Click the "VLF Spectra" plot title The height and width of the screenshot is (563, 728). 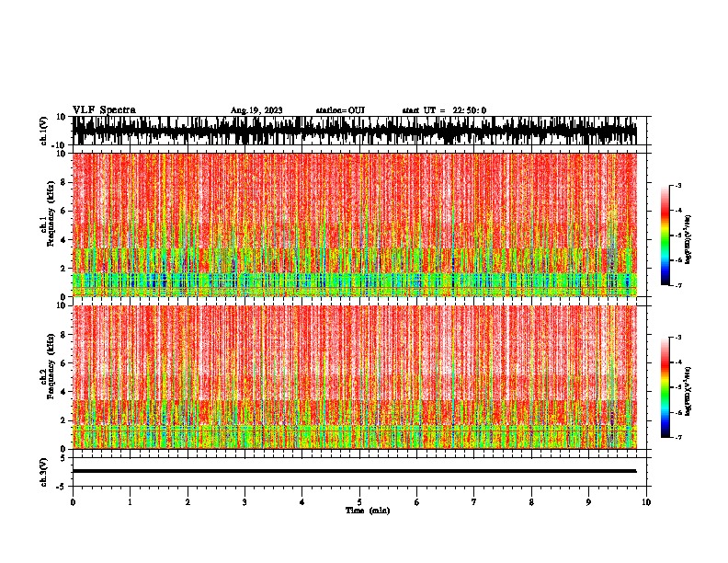pos(104,109)
